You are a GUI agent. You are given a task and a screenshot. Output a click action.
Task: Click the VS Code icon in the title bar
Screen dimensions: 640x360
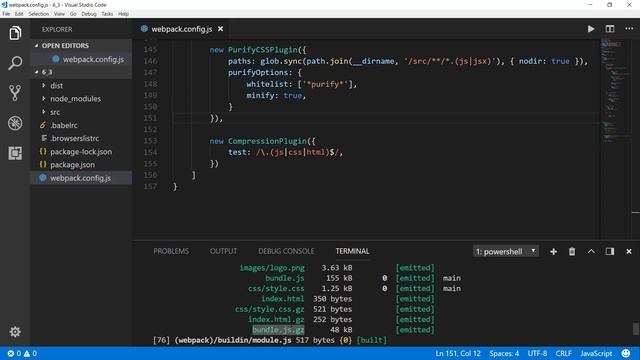tap(4, 5)
